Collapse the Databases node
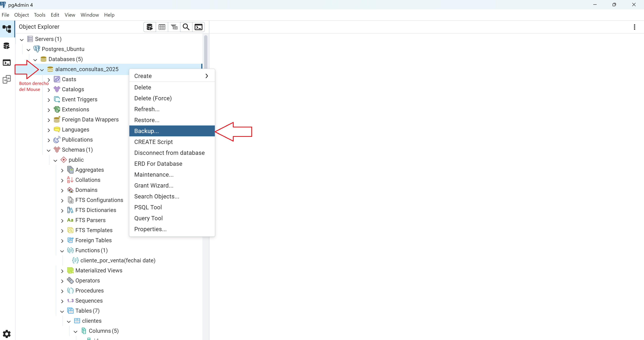Image resolution: width=644 pixels, height=340 pixels. [x=35, y=60]
